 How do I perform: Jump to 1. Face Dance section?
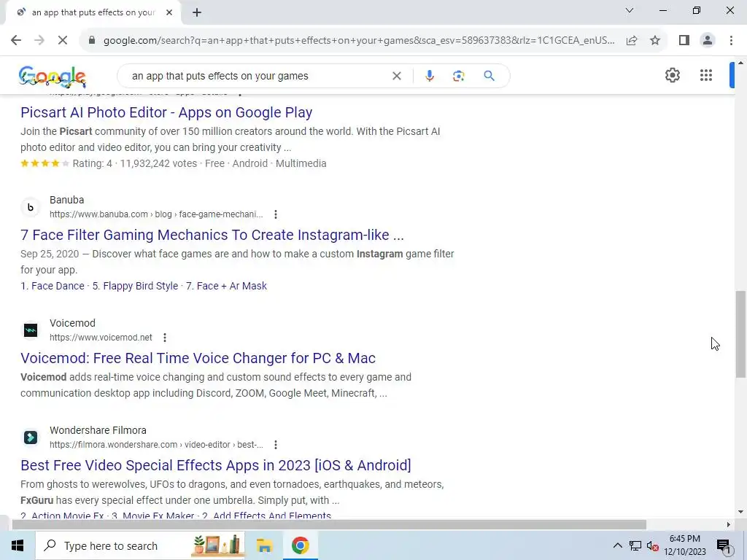click(52, 286)
